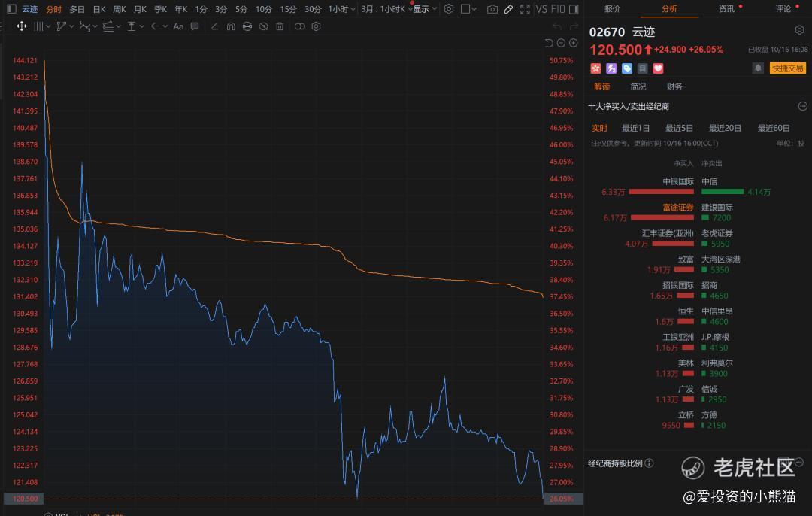Enable the magnet snap tool
812x516 pixels.
tap(231, 26)
